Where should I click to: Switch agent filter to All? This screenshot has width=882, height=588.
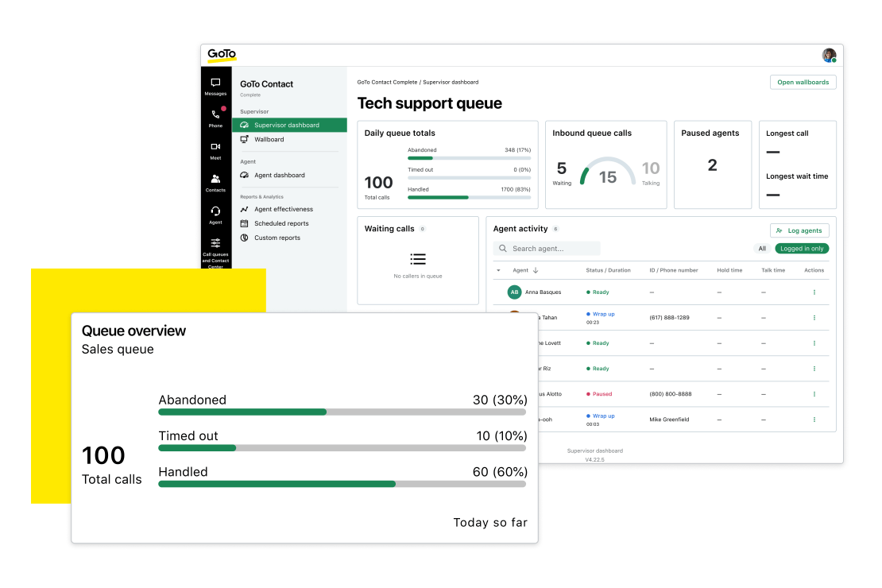[761, 249]
